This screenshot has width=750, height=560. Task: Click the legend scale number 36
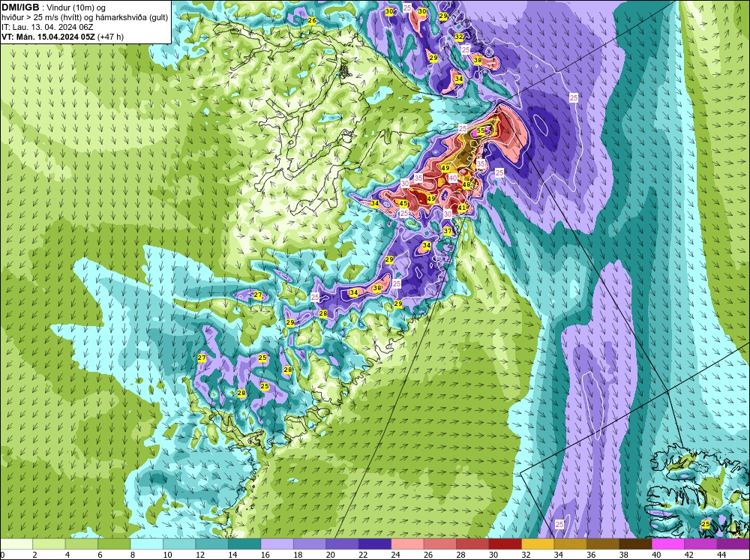591,555
